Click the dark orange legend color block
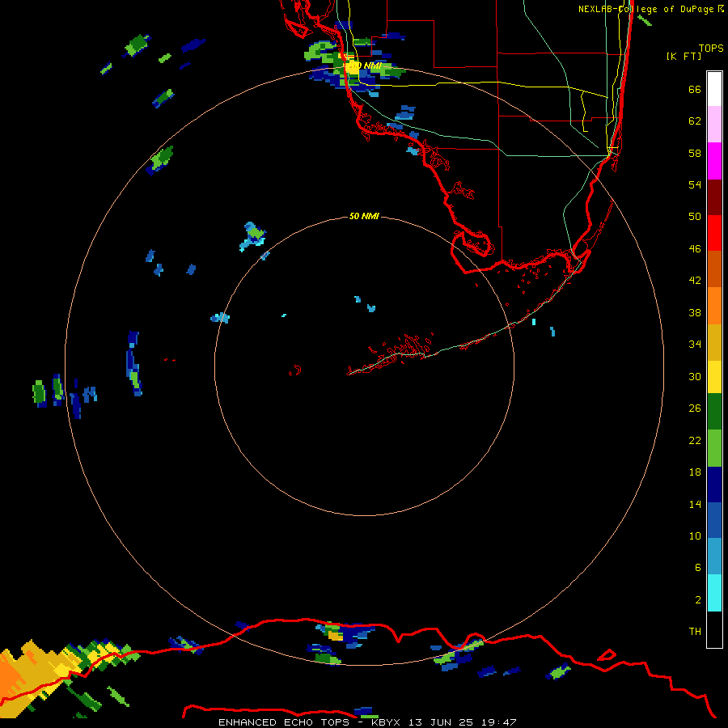 click(714, 269)
